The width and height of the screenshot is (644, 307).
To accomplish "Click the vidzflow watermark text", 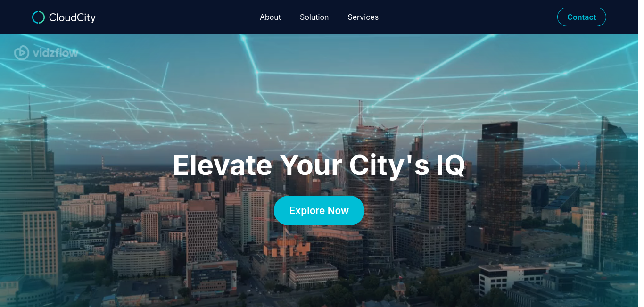I will tap(55, 53).
